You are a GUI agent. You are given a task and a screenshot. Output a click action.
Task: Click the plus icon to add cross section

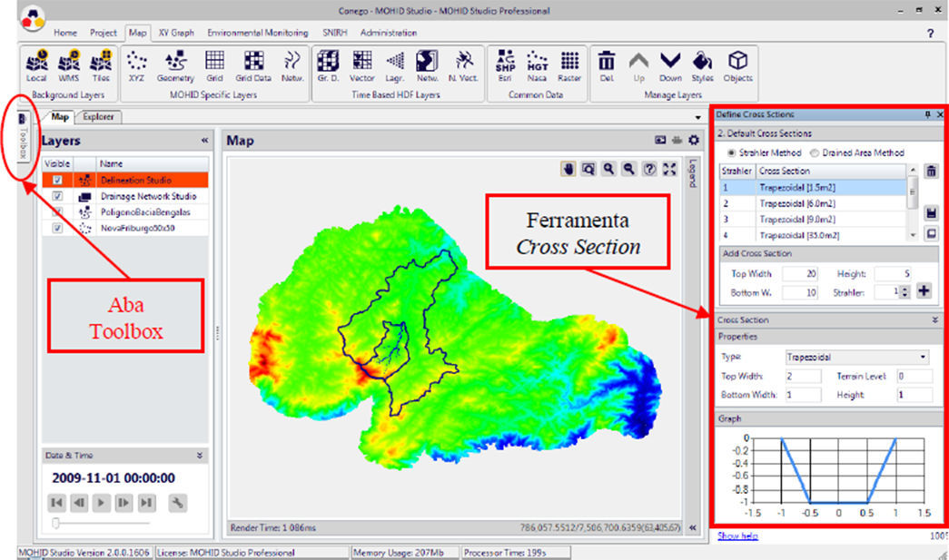point(924,291)
